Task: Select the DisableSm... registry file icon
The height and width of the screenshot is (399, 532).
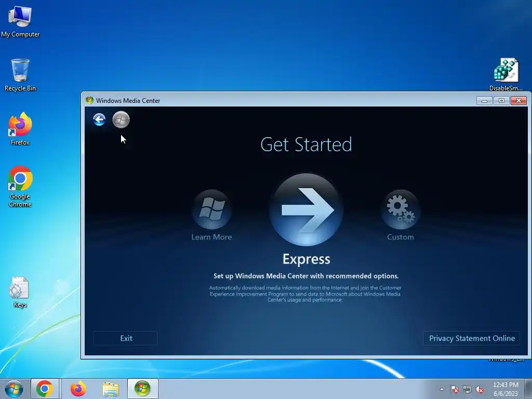Action: (506, 75)
